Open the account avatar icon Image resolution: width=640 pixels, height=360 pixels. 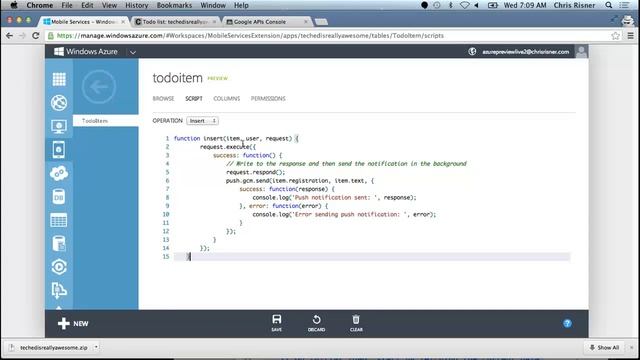581,51
